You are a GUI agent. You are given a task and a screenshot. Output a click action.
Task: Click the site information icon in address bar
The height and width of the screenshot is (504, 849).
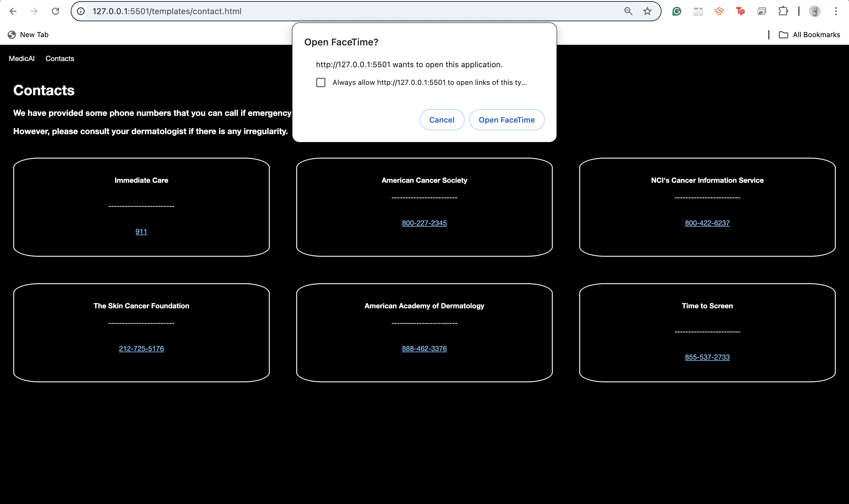tap(81, 11)
